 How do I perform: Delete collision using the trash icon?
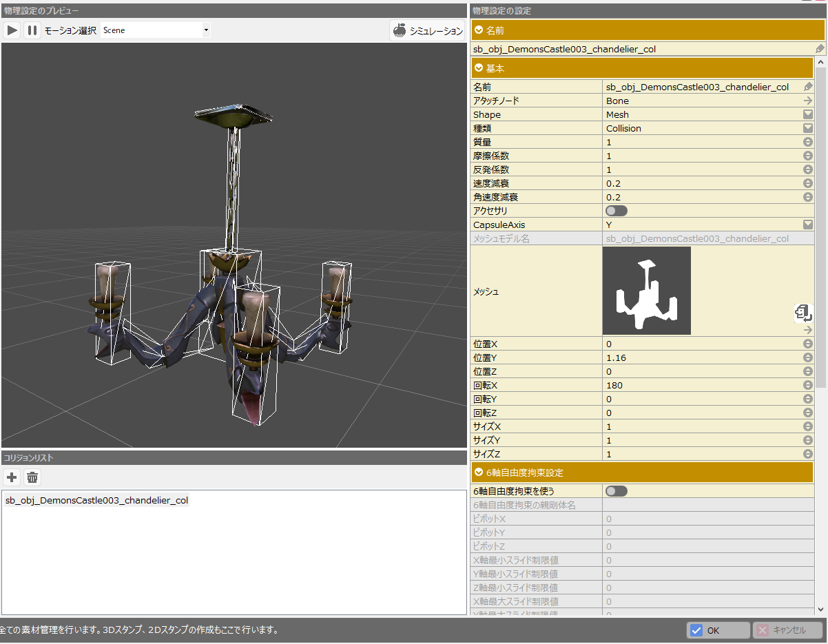point(32,477)
